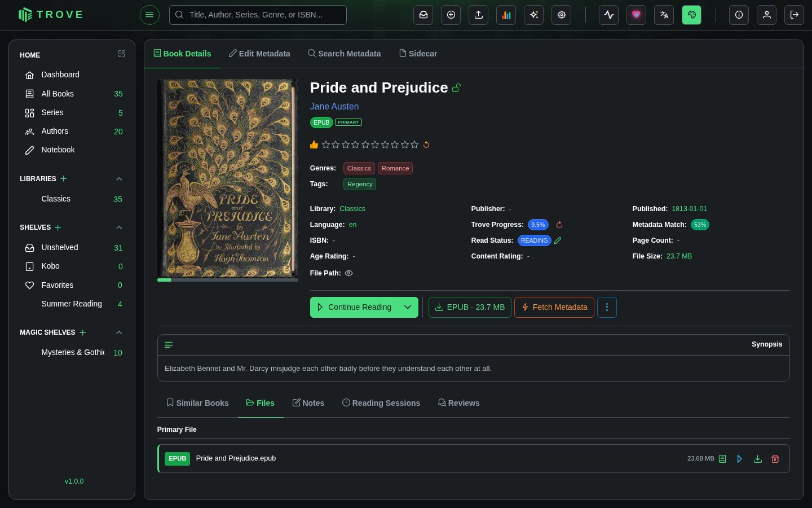This screenshot has height=508, width=812.
Task: Download the EPUB · 23.7 MB file
Action: point(470,307)
